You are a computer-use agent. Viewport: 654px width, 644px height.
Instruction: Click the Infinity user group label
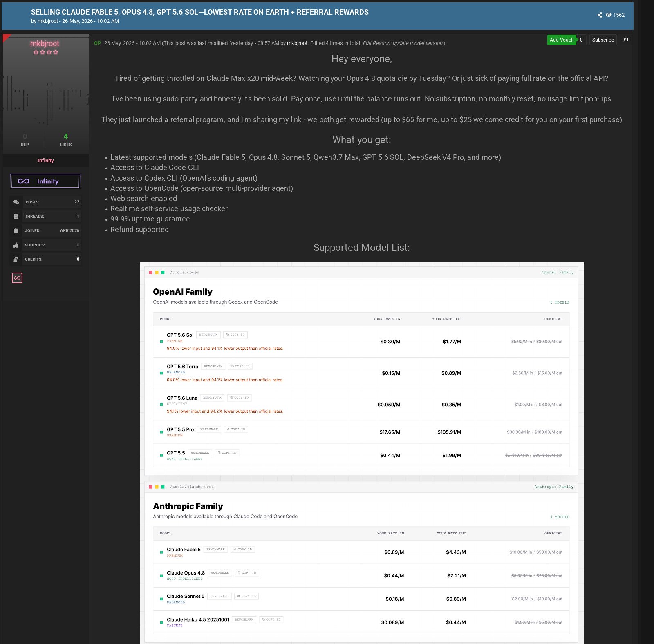(x=46, y=161)
